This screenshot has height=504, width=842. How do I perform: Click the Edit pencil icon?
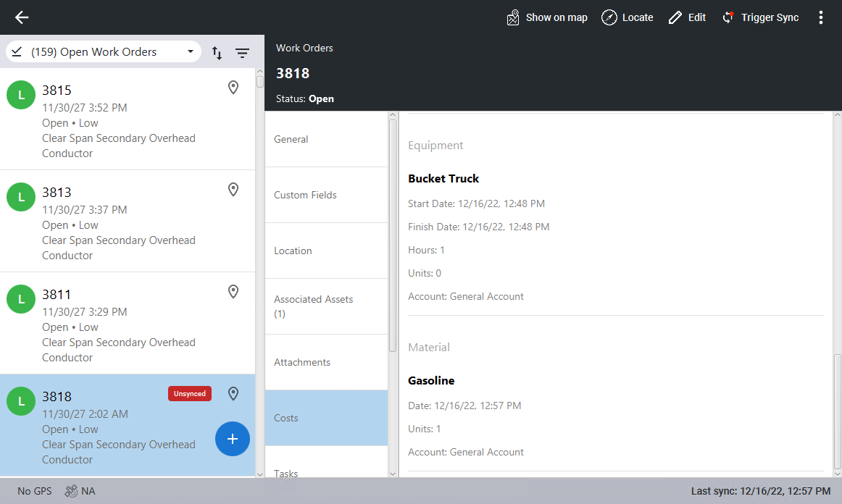point(675,17)
